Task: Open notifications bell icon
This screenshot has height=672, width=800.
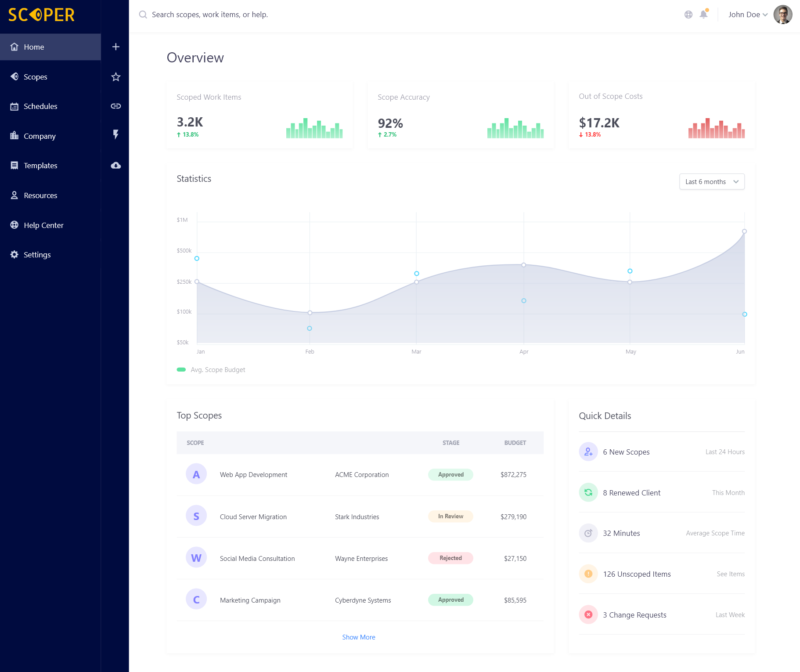Action: [703, 14]
